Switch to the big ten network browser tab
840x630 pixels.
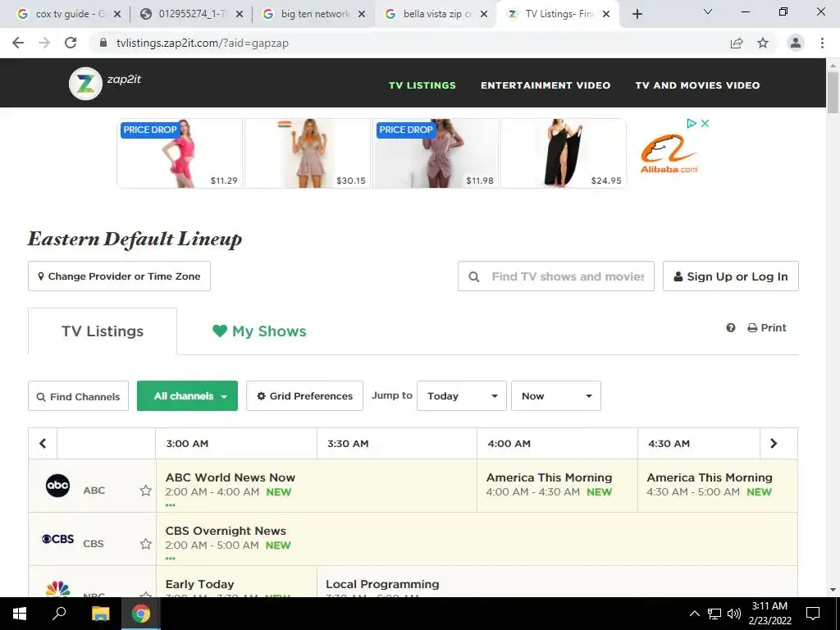[314, 14]
